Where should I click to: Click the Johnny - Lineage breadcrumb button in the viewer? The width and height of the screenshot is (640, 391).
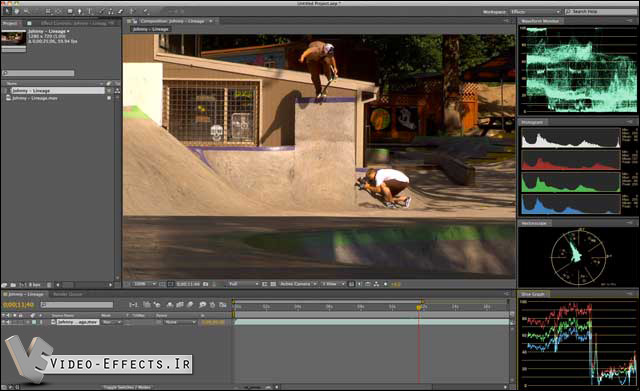(x=151, y=29)
